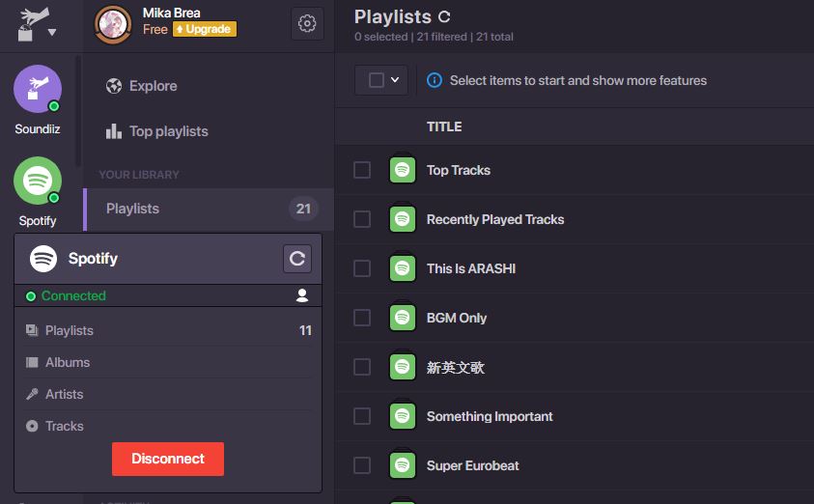Open the Top Tracks playlist
Screen dimensions: 814x504
tap(459, 170)
